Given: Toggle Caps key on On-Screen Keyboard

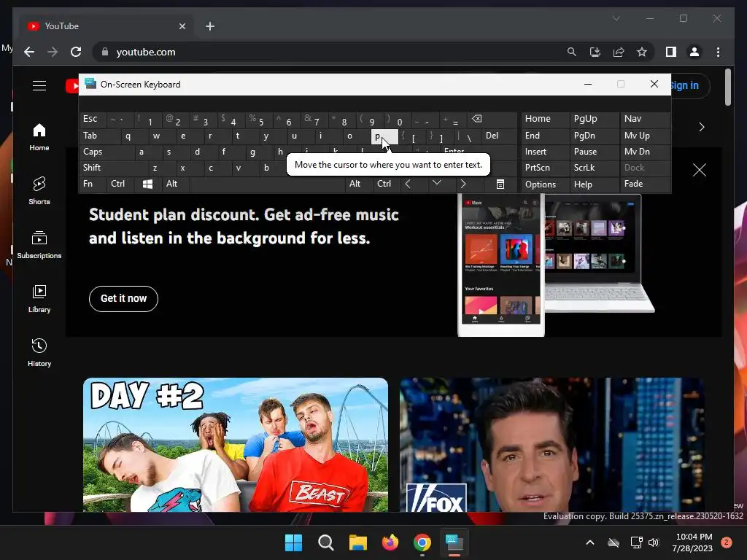Looking at the screenshot, I should coord(108,152).
